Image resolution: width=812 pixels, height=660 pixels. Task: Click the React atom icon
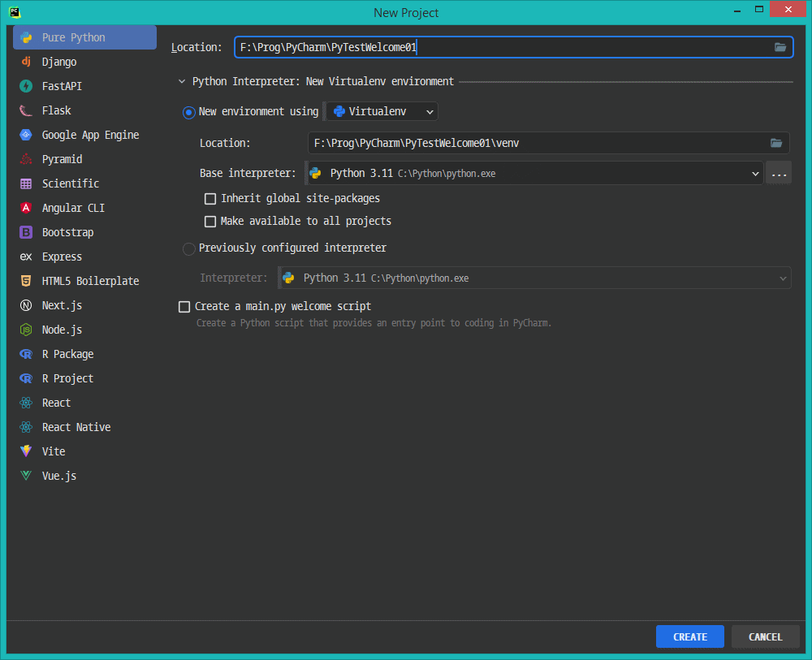[26, 402]
